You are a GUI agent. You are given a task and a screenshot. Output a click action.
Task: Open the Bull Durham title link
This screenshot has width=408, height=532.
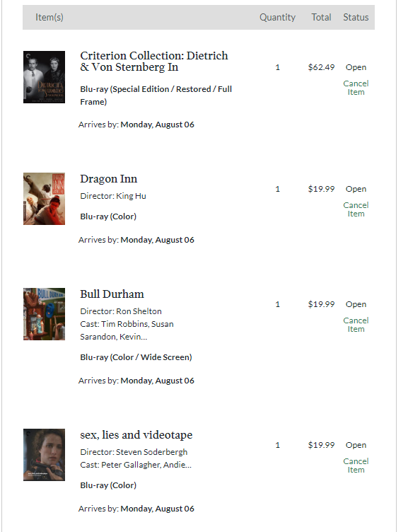point(112,294)
